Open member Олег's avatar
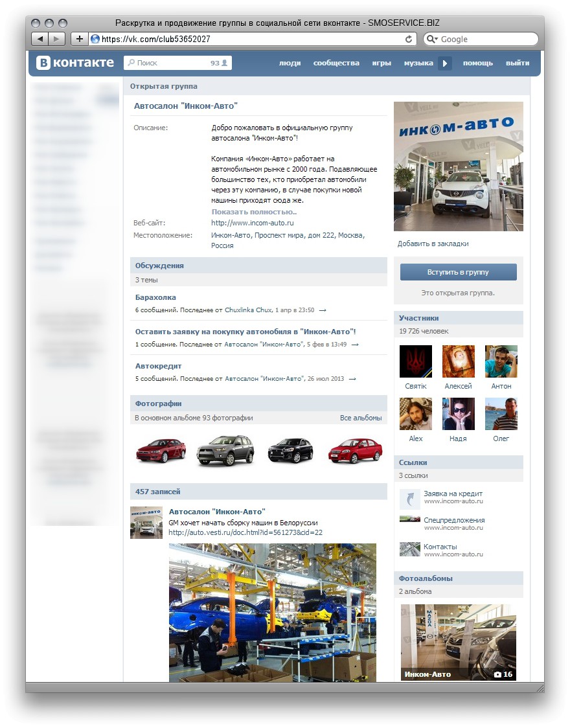The image size is (570, 728). pos(501,414)
